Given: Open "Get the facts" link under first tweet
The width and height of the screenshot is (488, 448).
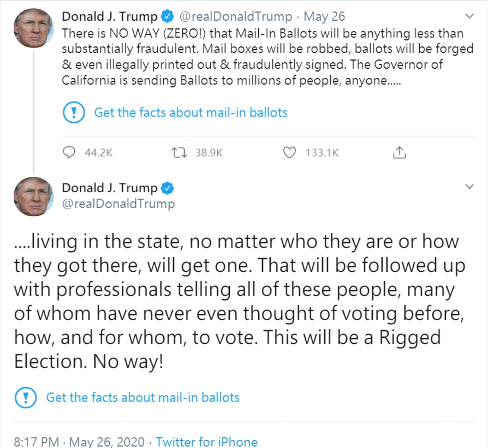Looking at the screenshot, I should [191, 112].
